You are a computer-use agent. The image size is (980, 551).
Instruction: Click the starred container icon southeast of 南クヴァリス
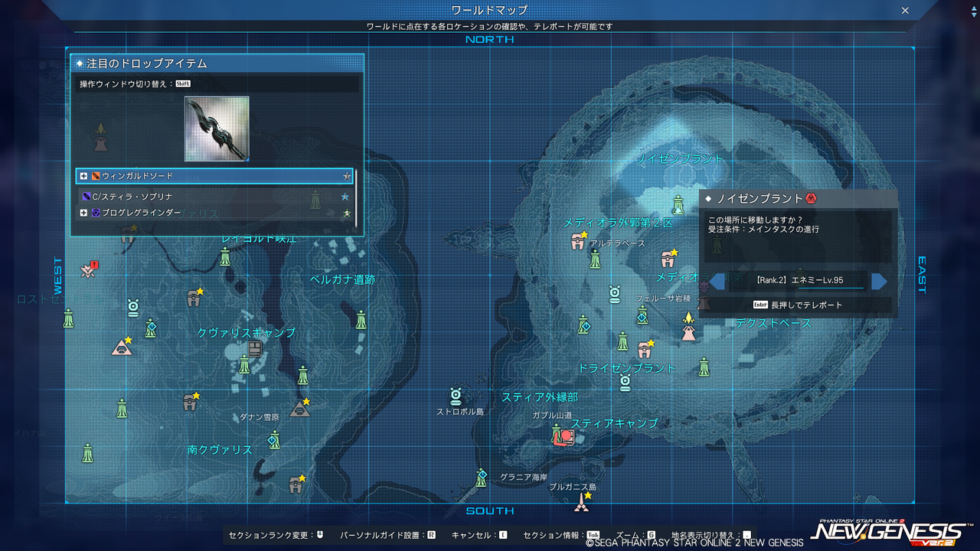click(297, 484)
